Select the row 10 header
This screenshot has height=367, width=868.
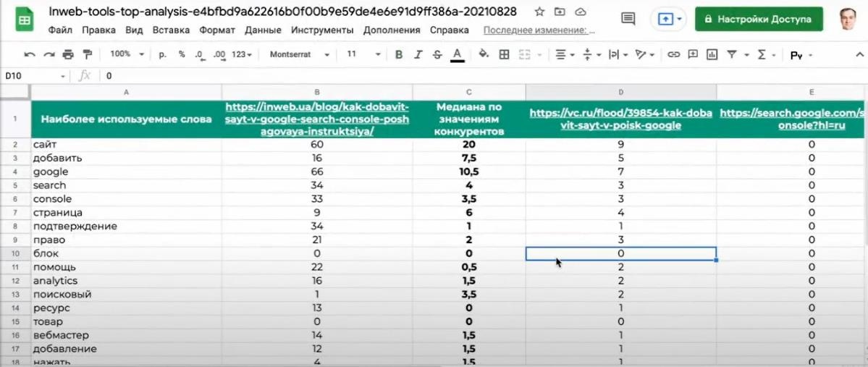[15, 253]
